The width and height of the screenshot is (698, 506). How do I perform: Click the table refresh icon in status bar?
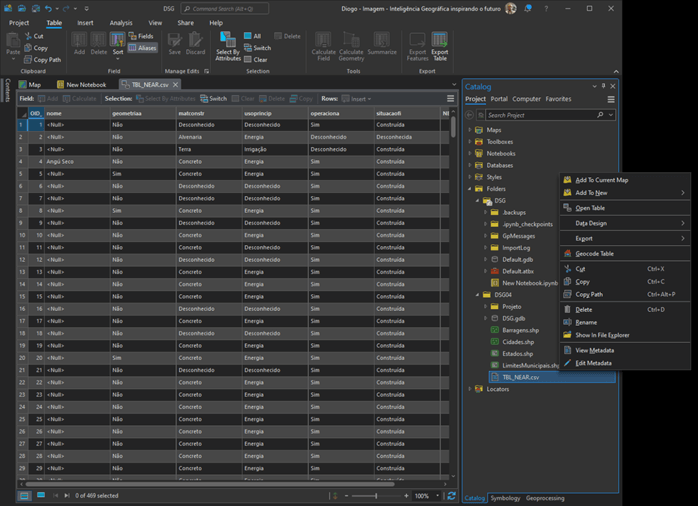coord(451,496)
